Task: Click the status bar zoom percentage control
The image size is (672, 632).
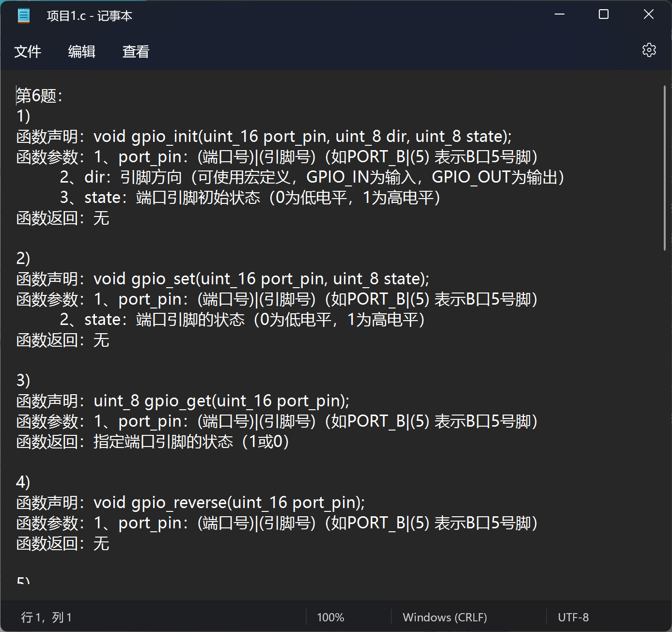Action: [x=330, y=617]
